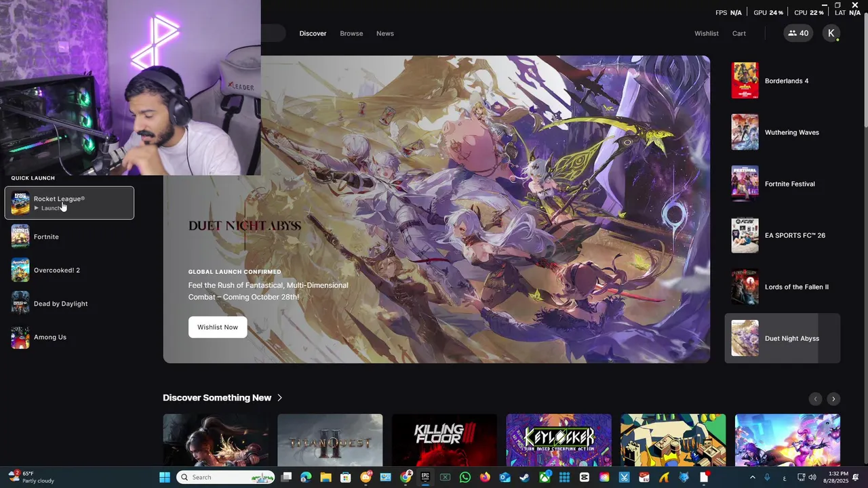Screen dimensions: 868x488
Task: Show hidden system tray icons
Action: click(752, 477)
